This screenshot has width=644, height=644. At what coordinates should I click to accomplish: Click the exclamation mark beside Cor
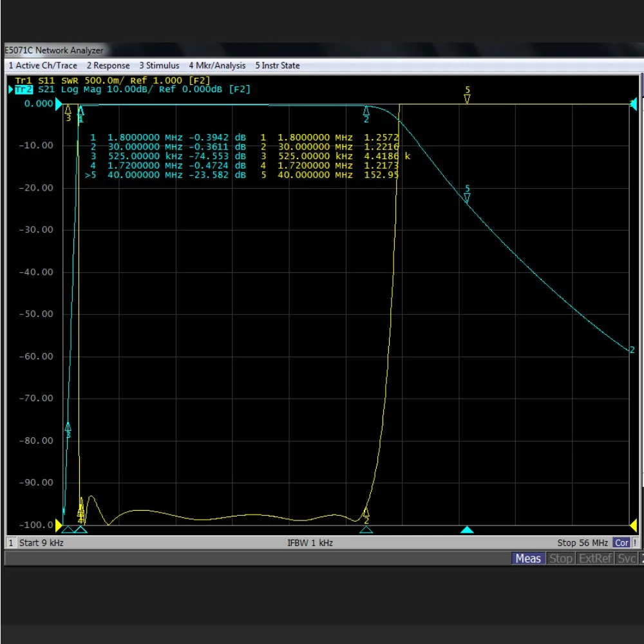635,543
